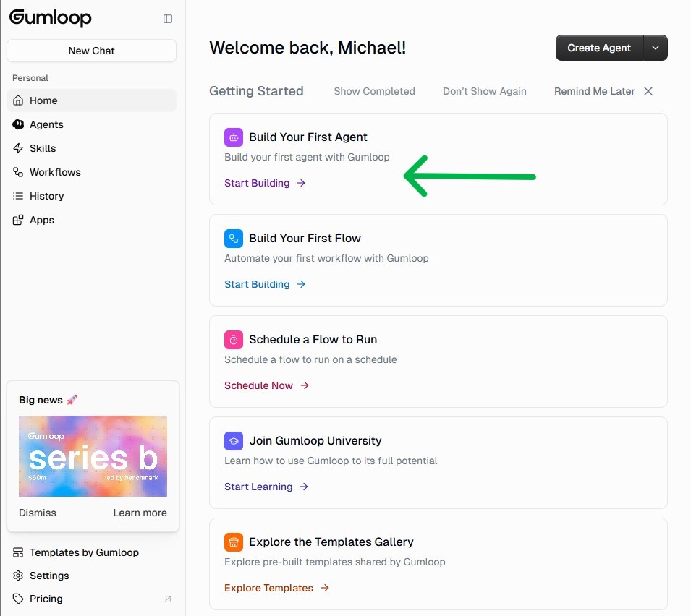Choose Remind Me Later
This screenshot has width=691, height=616.
click(594, 91)
